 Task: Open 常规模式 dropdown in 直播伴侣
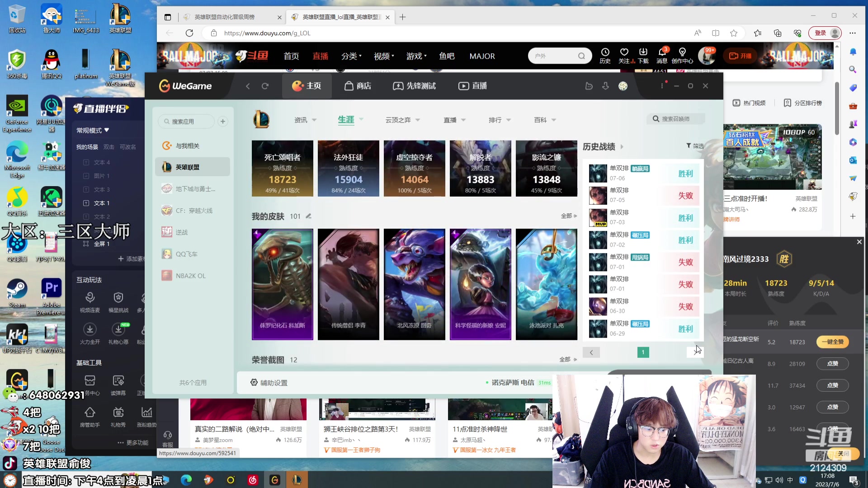click(93, 130)
